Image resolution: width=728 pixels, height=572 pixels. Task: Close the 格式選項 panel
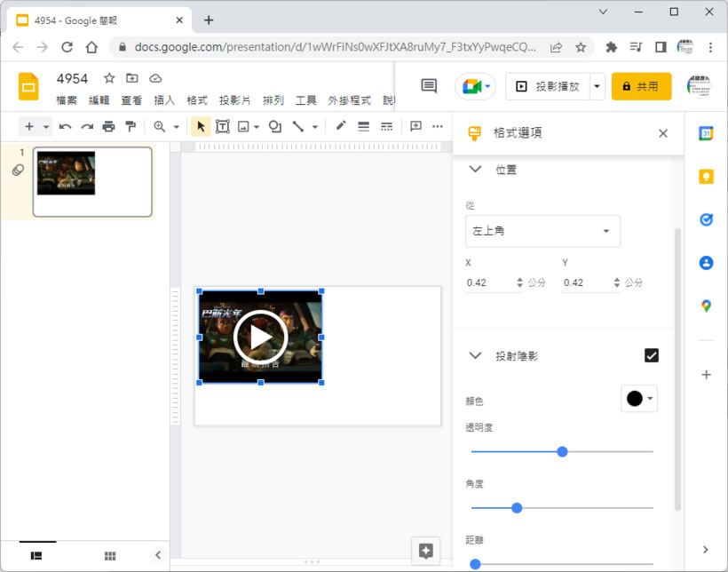pyautogui.click(x=663, y=134)
